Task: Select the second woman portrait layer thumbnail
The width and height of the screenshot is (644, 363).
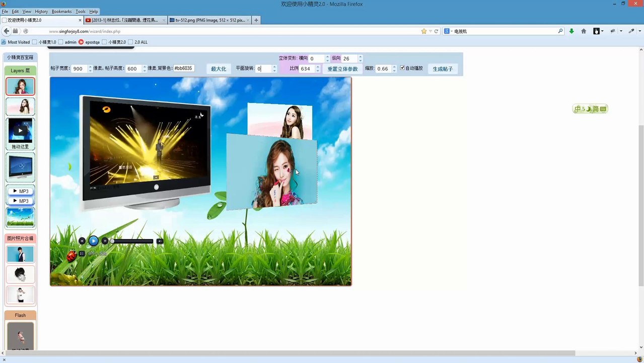Action: 21,106
